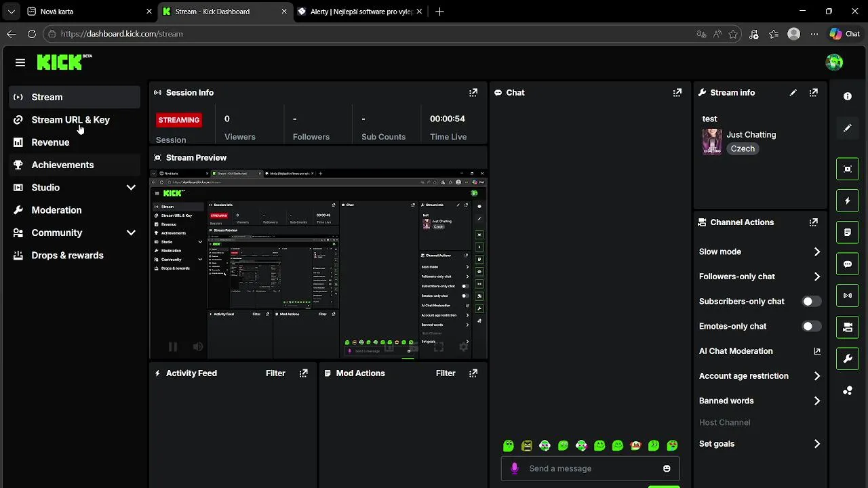Click the Czech language tag
This screenshot has width=868, height=488.
(x=743, y=148)
